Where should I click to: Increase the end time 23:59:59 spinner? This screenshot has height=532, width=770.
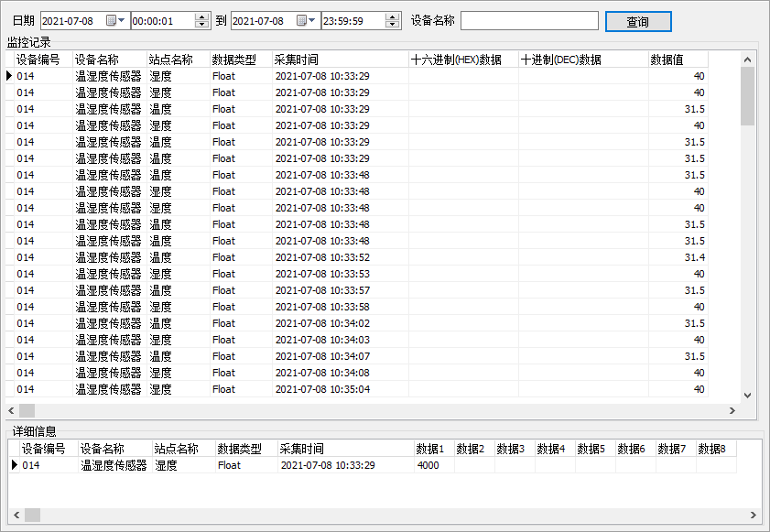(392, 17)
